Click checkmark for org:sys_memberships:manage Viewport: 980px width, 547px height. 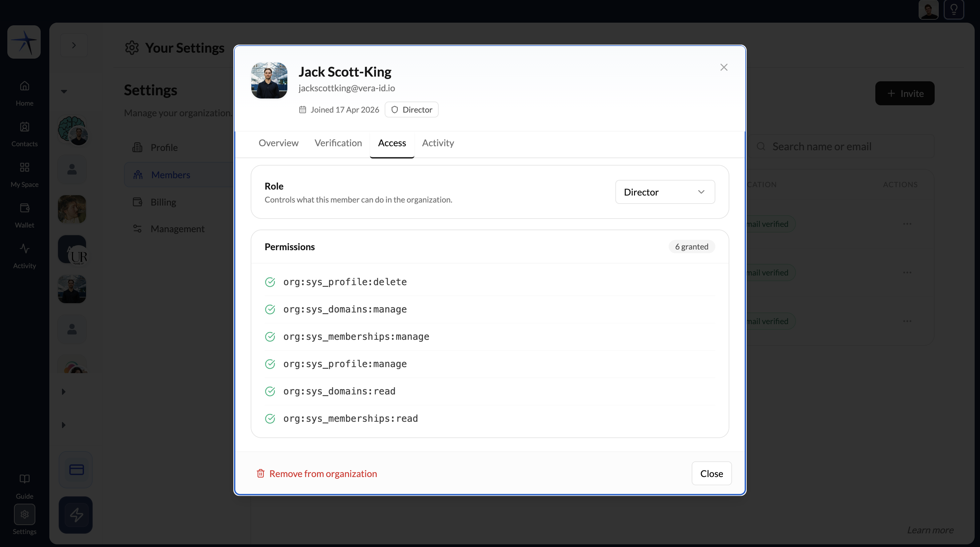click(270, 336)
